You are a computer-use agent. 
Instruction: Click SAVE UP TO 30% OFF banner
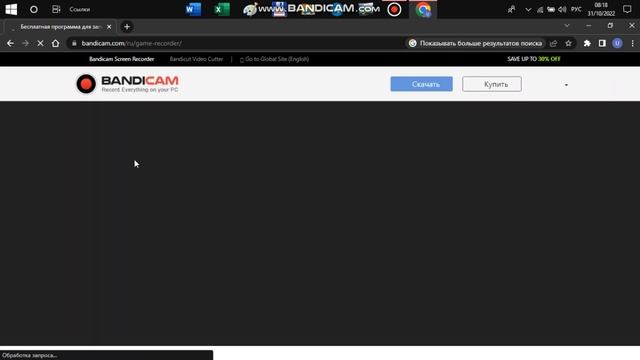(x=534, y=59)
